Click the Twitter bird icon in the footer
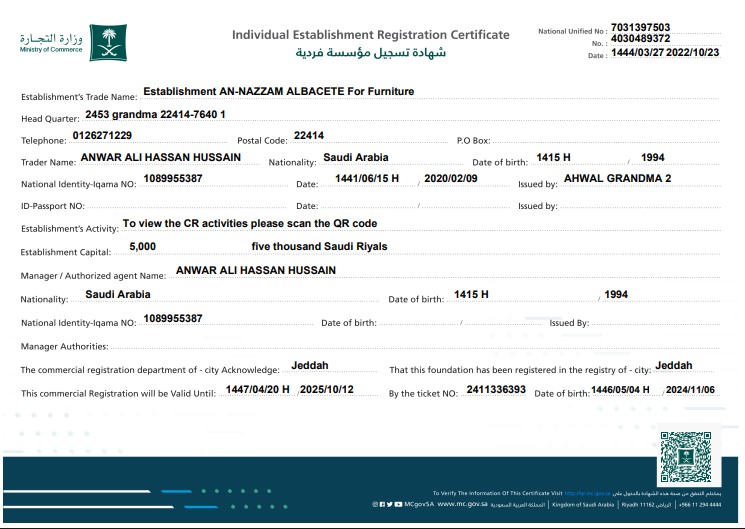The width and height of the screenshot is (745, 529). 391,505
